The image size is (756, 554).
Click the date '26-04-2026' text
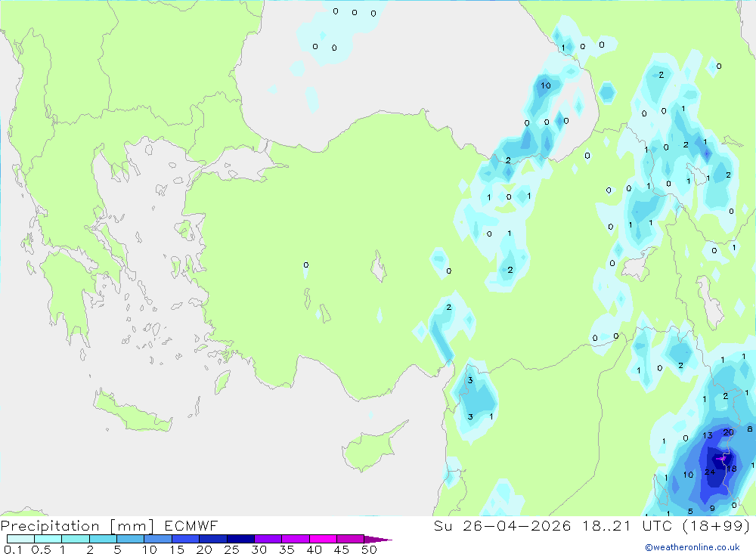point(517,526)
